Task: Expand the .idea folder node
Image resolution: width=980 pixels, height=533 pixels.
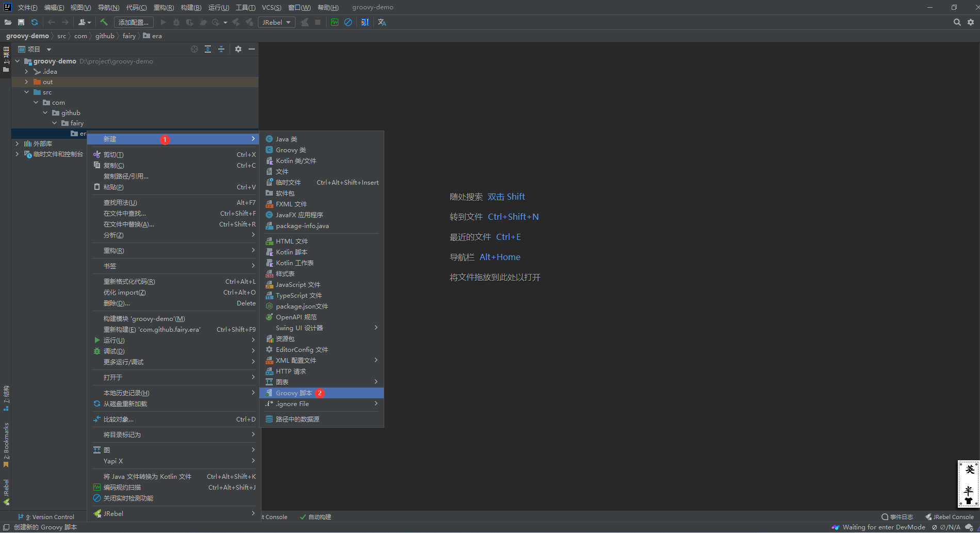Action: tap(26, 71)
